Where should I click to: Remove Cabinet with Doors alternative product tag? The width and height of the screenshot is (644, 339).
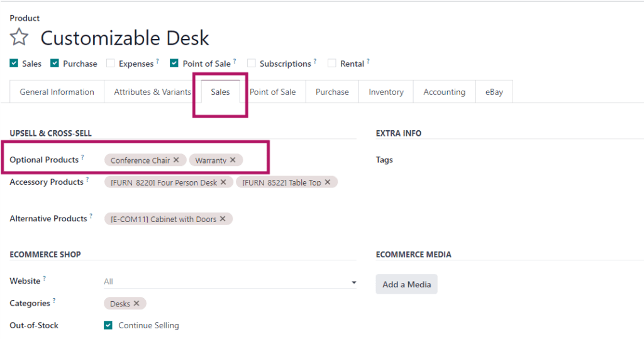(223, 219)
